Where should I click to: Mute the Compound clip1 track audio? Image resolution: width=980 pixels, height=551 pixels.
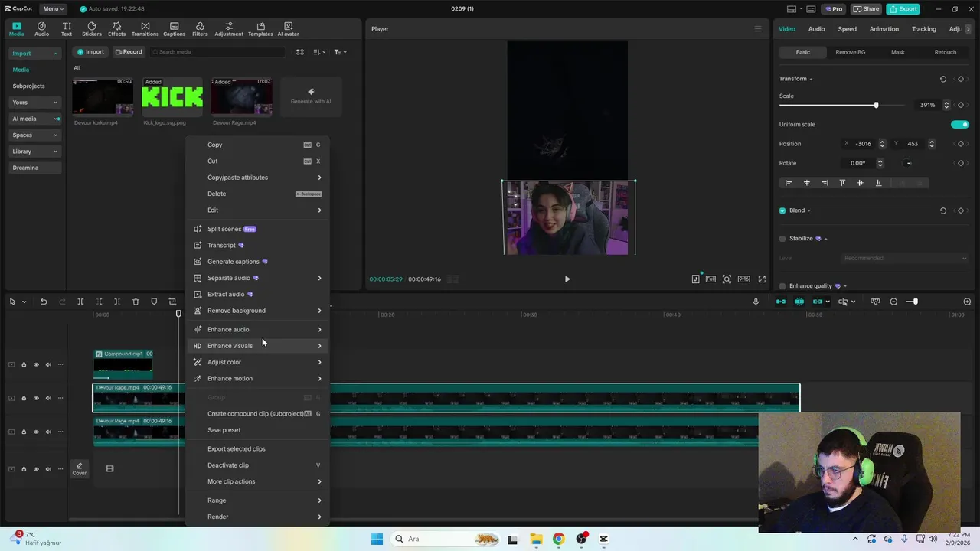click(48, 364)
